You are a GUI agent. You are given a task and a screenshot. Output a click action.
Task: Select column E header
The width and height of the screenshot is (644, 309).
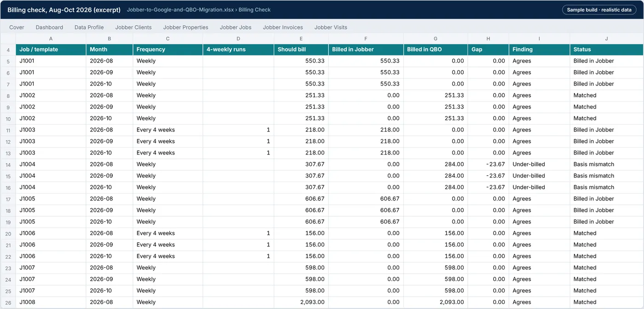click(x=301, y=39)
